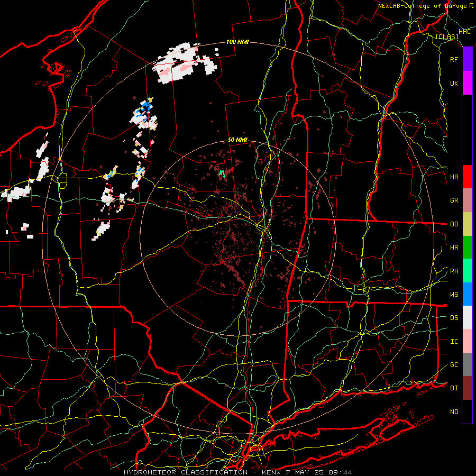Click the "BI" legend label
This screenshot has width=476, height=476.
[x=454, y=388]
